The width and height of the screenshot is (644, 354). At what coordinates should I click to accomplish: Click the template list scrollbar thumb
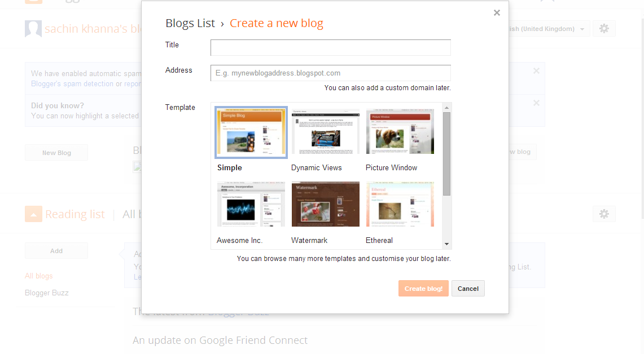pyautogui.click(x=447, y=154)
